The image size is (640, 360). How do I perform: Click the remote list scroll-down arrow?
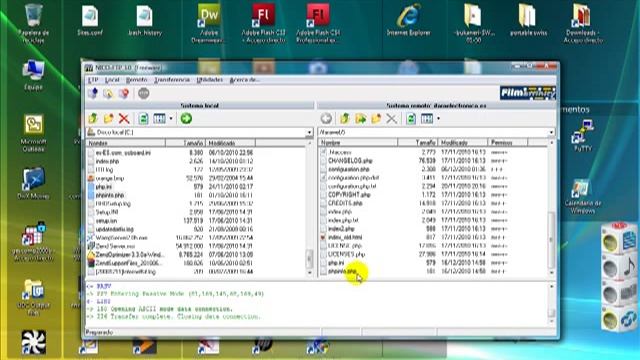(x=551, y=272)
